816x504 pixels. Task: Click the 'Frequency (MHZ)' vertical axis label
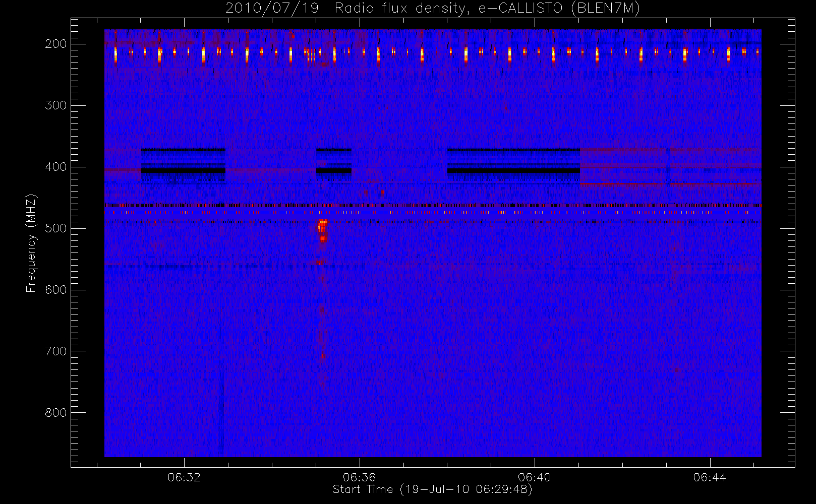coord(31,243)
